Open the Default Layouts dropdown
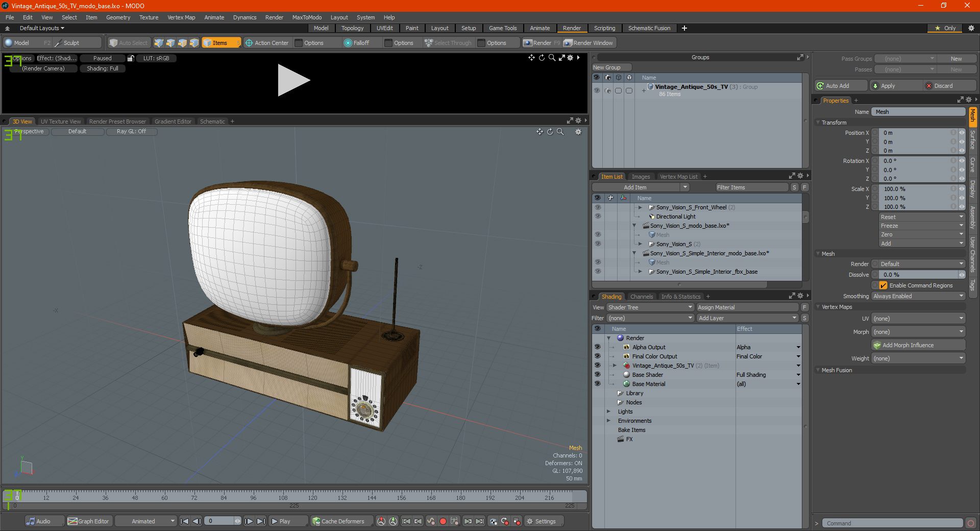Image resolution: width=980 pixels, height=531 pixels. coord(42,28)
